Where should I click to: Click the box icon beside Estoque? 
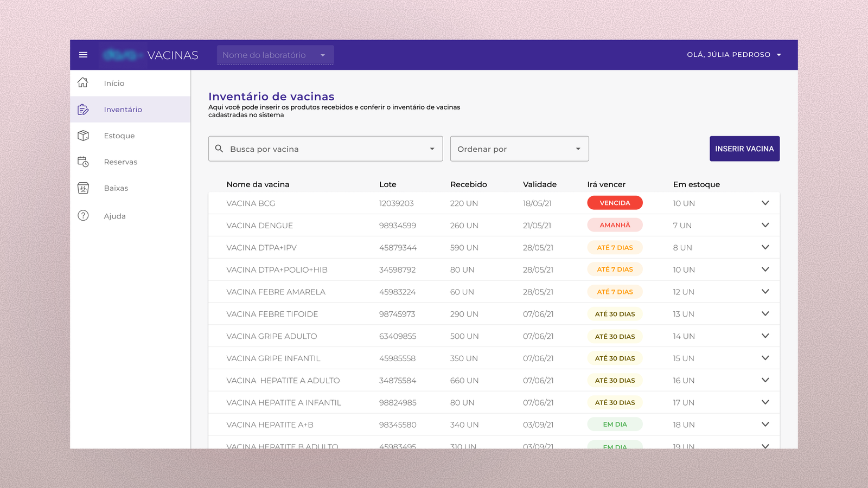(83, 136)
